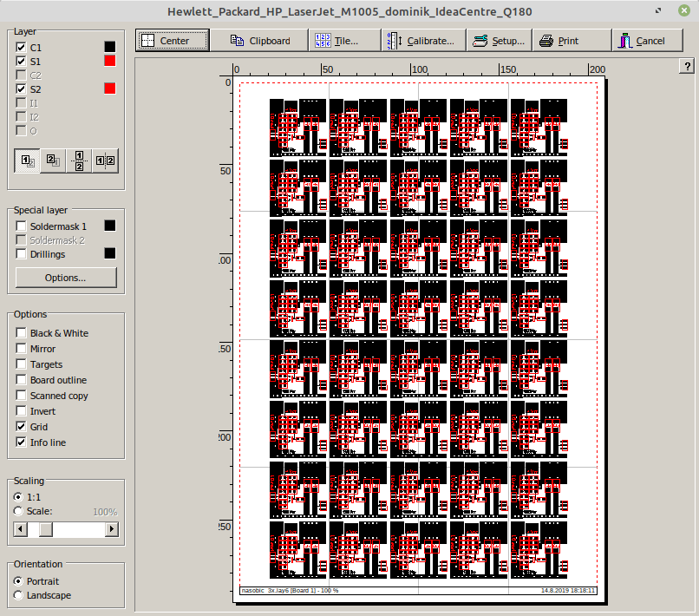Enable the C2 layer checkbox
This screenshot has width=699, height=616.
point(21,75)
